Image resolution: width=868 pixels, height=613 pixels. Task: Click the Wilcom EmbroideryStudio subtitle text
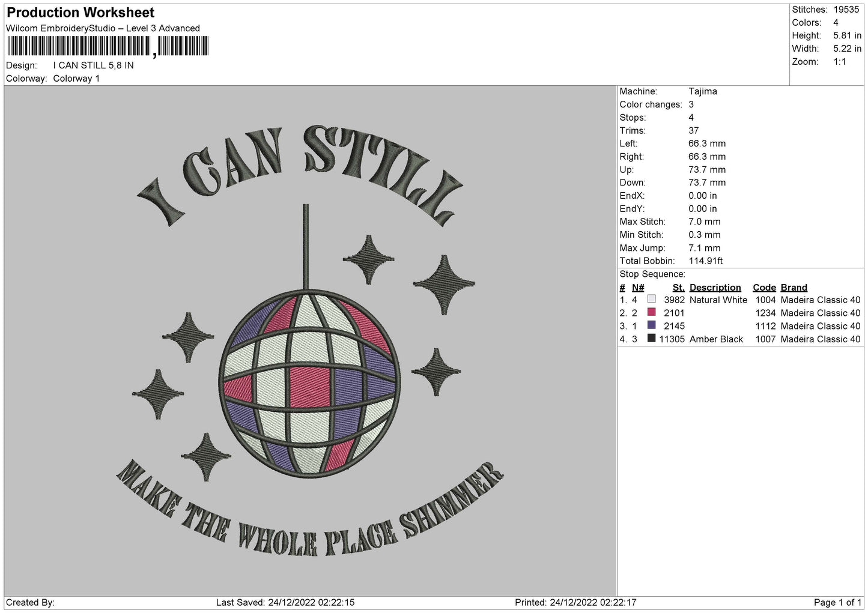click(103, 28)
